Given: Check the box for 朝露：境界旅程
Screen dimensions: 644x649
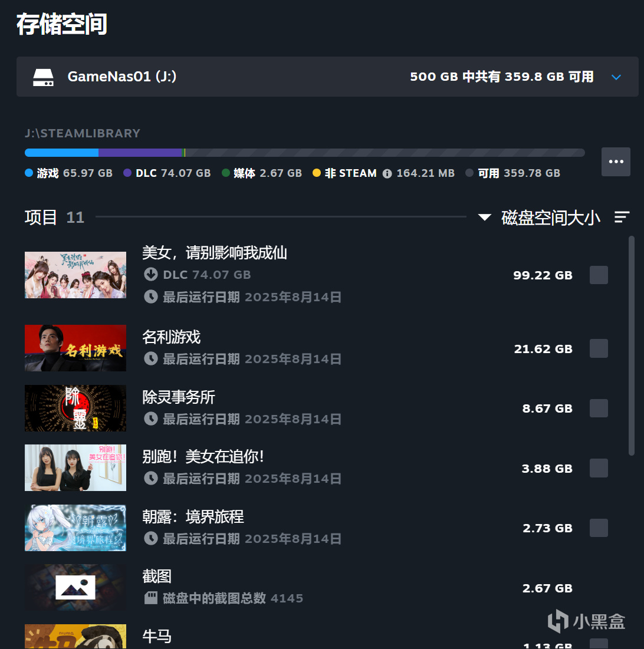Looking at the screenshot, I should (599, 528).
